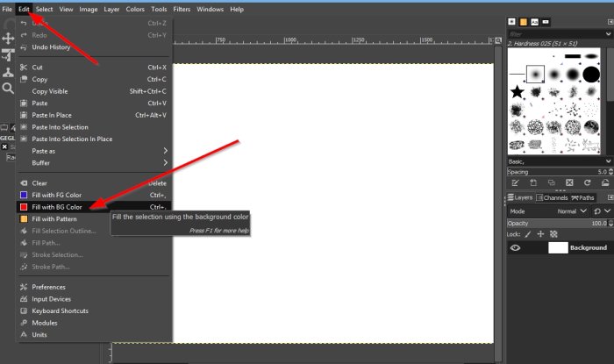Viewport: 614px width, 364px height.
Task: Open the Layer menu
Action: coord(111,9)
